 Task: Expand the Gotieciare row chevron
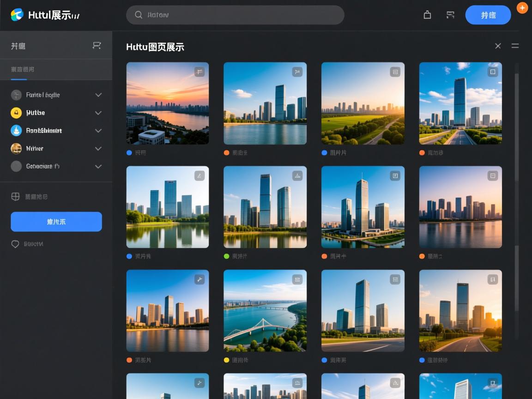(x=98, y=166)
